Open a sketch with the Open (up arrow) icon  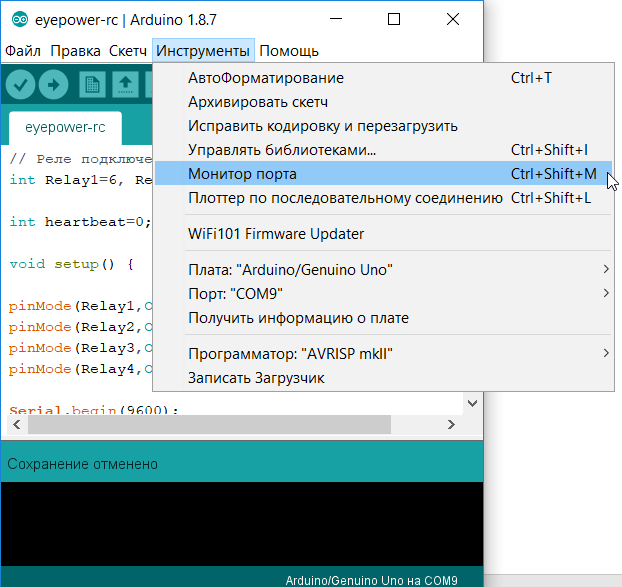pos(125,84)
